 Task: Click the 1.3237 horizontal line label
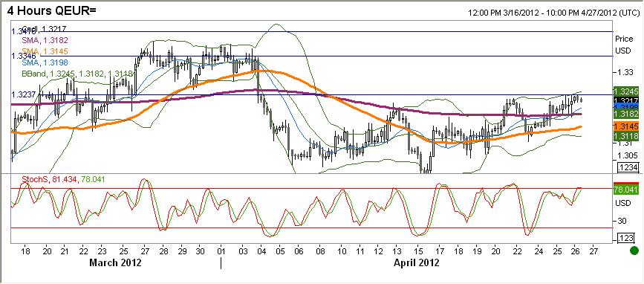point(24,94)
